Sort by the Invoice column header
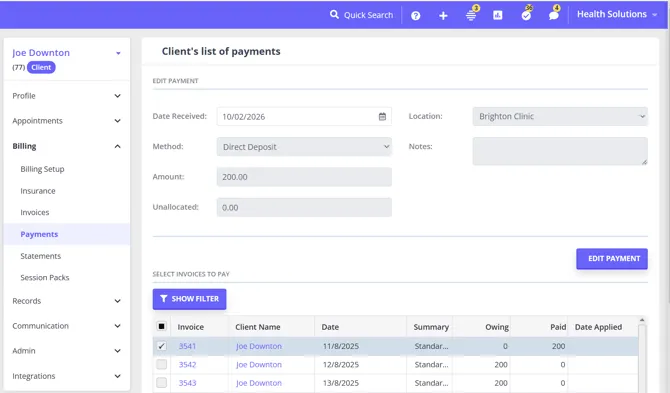Screen dimensions: 670x393 [x=191, y=327]
